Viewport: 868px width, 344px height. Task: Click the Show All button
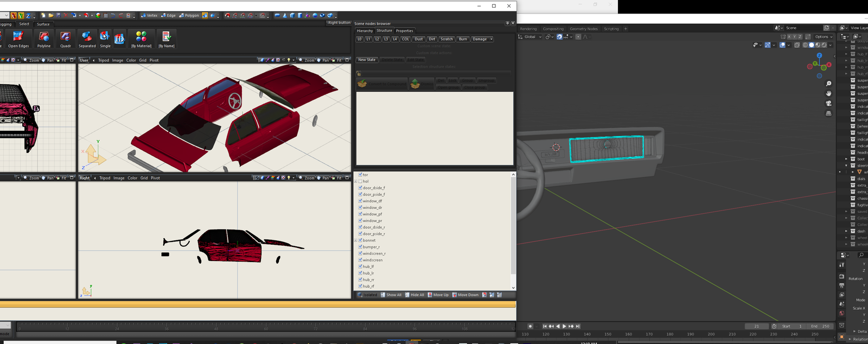pos(391,295)
